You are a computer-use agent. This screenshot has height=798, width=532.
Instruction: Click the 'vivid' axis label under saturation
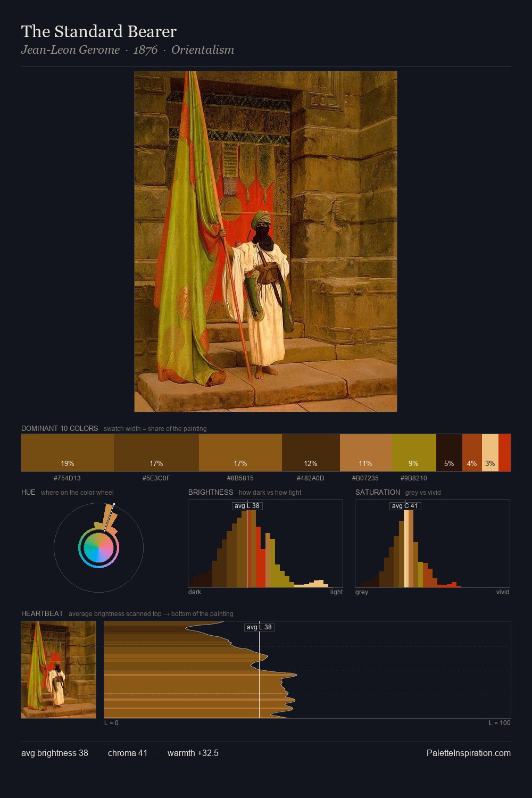point(503,592)
